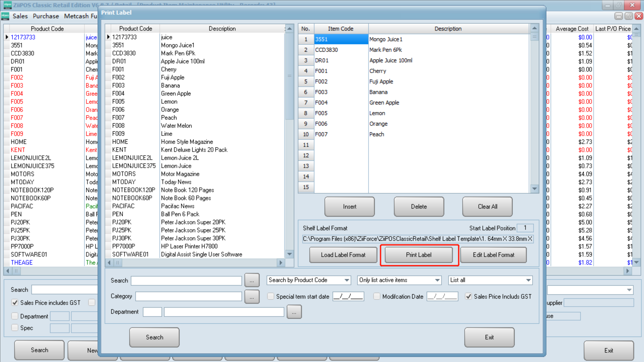644x362 pixels.
Task: Click Clear All to remove selected items
Action: (487, 206)
